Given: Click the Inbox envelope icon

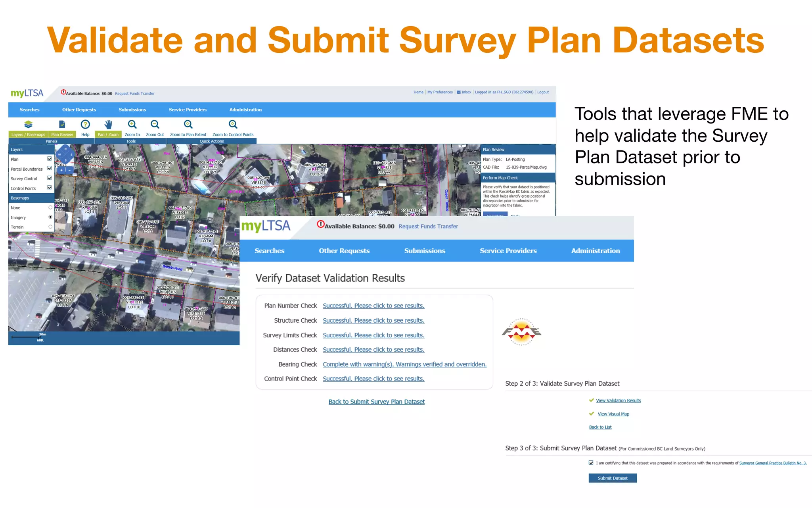Looking at the screenshot, I should (458, 92).
